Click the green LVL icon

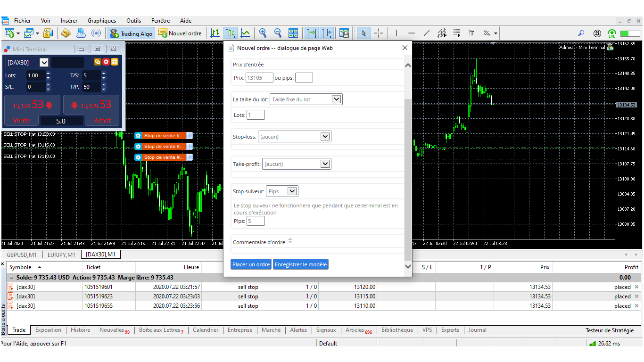pos(612,33)
